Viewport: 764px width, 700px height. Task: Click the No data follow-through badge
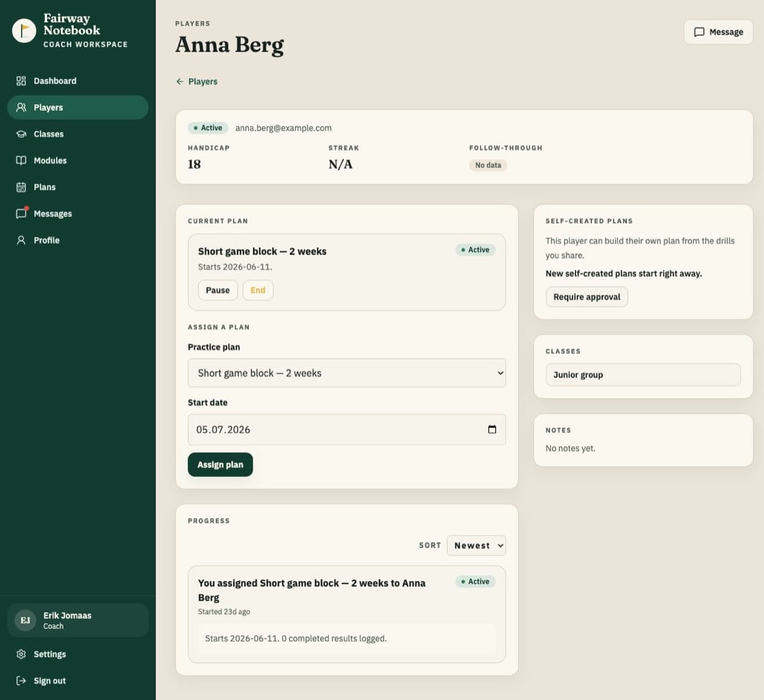click(488, 165)
